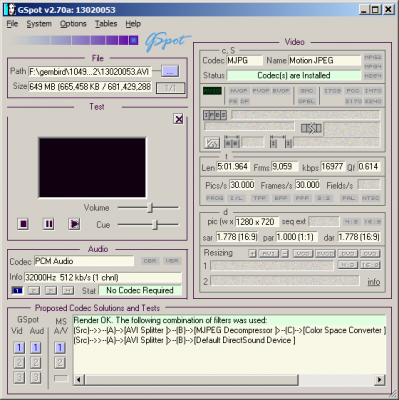The height and width of the screenshot is (400, 399).
Task: Pause the test video playback
Action: tap(49, 224)
